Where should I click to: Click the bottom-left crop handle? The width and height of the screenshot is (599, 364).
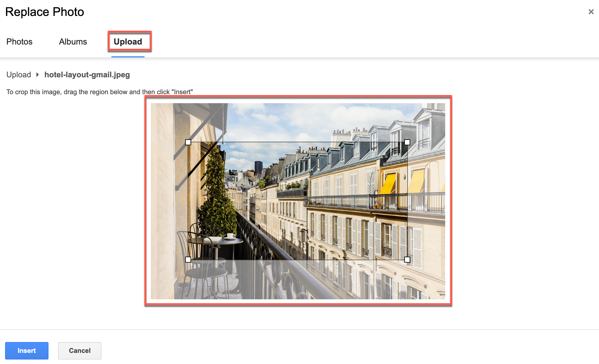[x=188, y=260]
